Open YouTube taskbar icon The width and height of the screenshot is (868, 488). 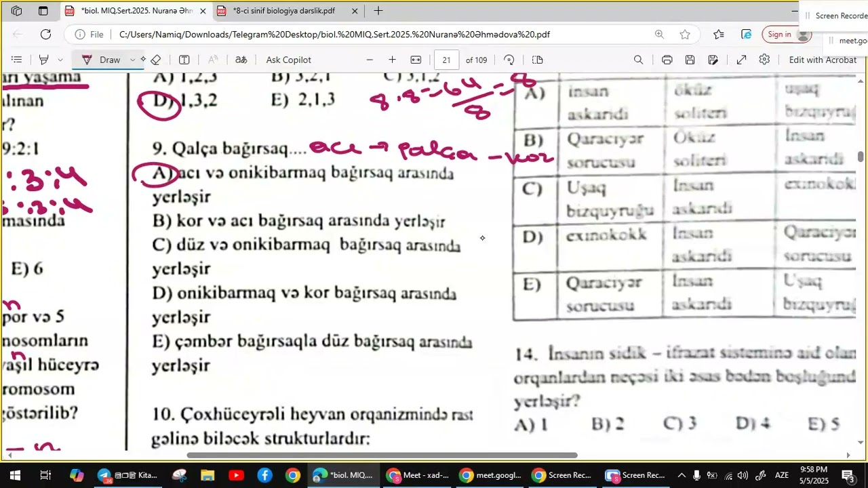tap(236, 475)
